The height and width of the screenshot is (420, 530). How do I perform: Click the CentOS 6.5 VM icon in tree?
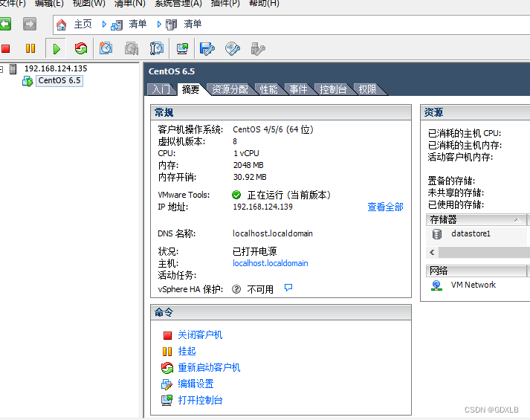(x=28, y=81)
